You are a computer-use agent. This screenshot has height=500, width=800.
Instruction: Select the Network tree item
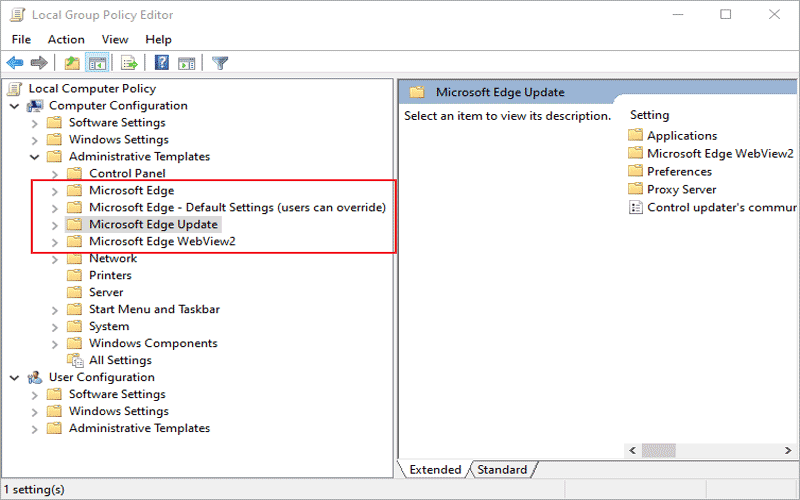coord(113,258)
